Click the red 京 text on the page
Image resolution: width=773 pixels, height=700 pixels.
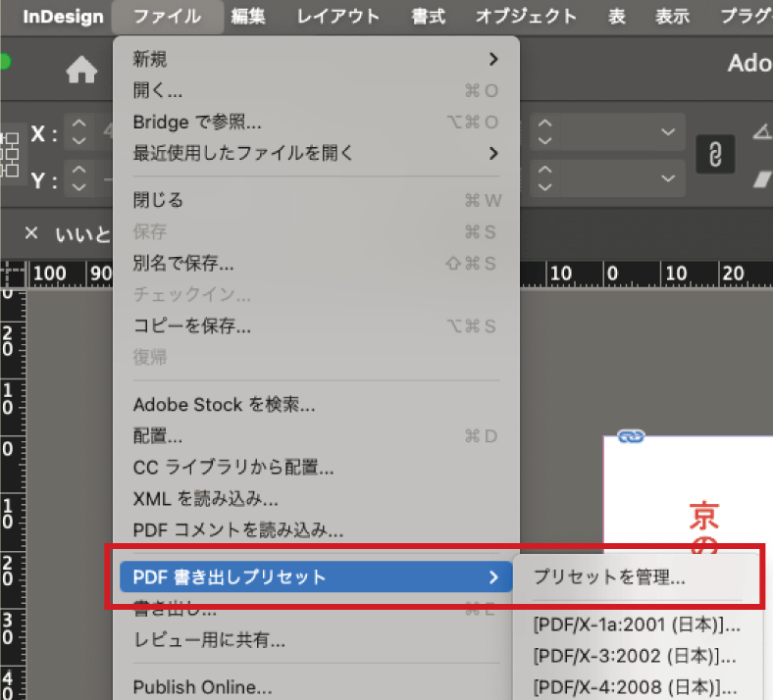(704, 517)
